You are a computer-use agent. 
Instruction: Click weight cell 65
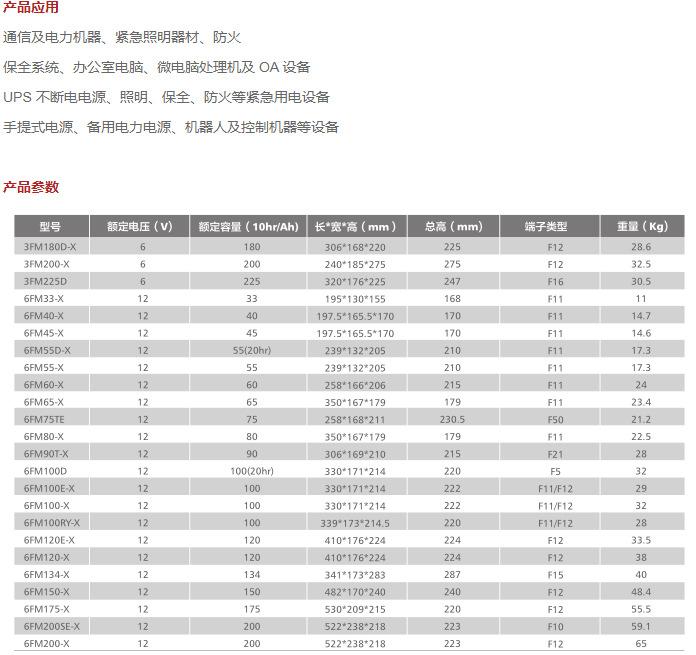coord(641,643)
